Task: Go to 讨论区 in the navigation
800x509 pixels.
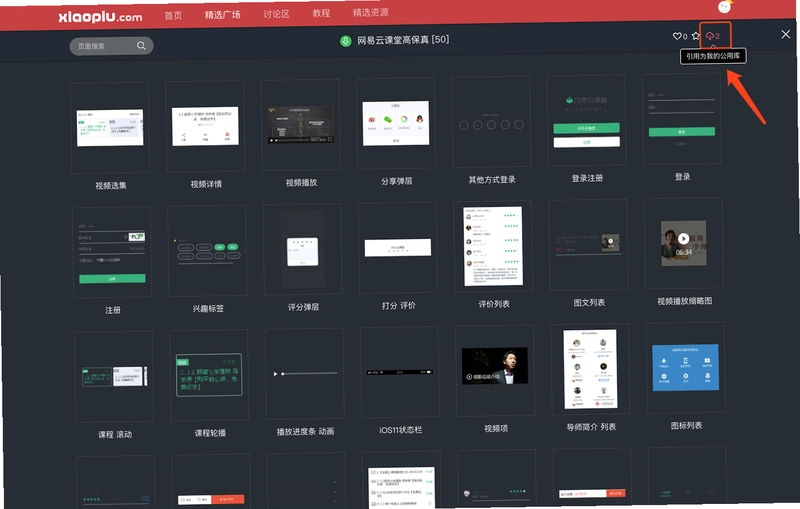Action: (276, 14)
